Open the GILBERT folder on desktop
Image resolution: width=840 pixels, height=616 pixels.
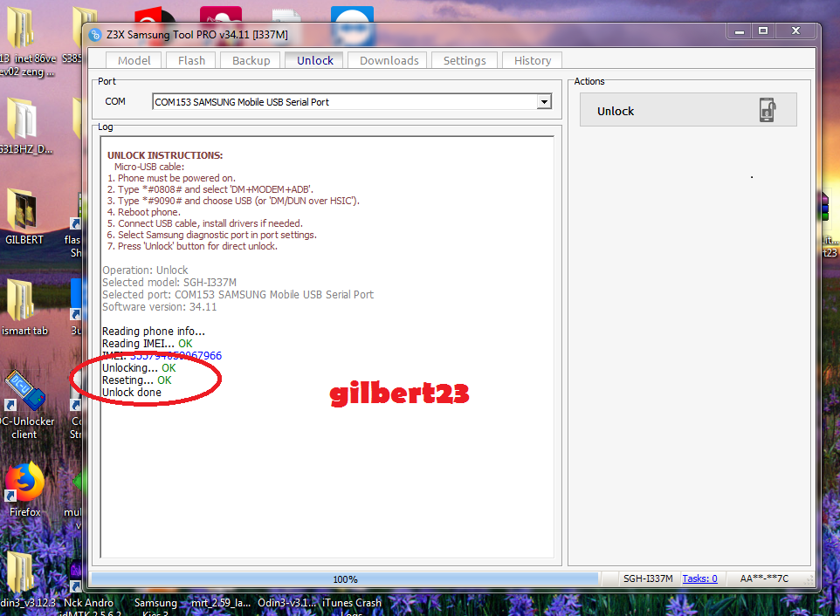pyautogui.click(x=24, y=216)
